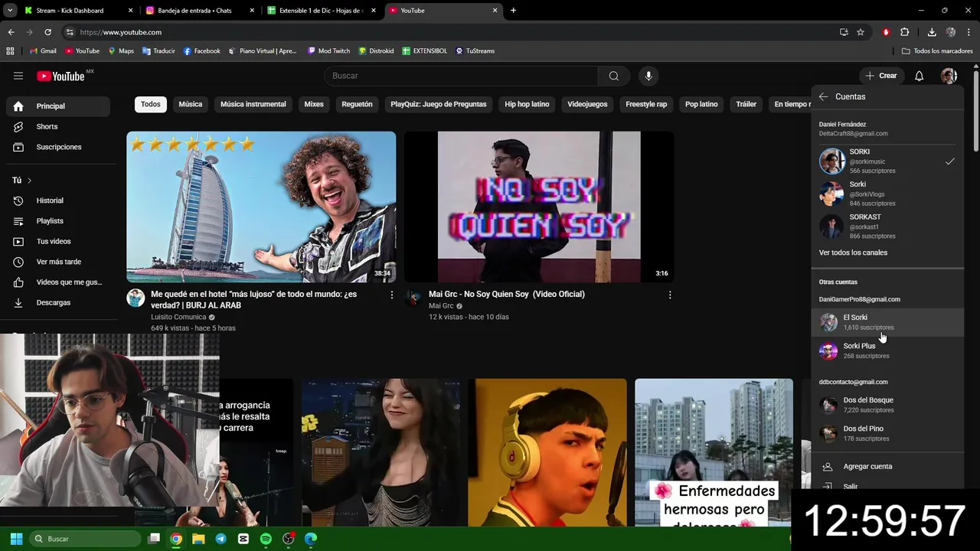Click the YouTube logo
The width and height of the screenshot is (980, 551).
60,76
